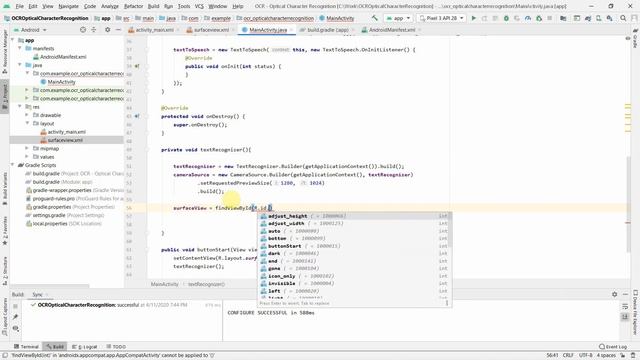Expand the values folder

click(x=27, y=157)
